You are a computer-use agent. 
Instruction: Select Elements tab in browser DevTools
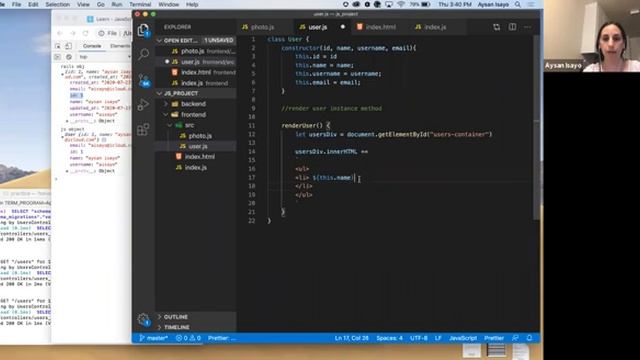[x=120, y=46]
